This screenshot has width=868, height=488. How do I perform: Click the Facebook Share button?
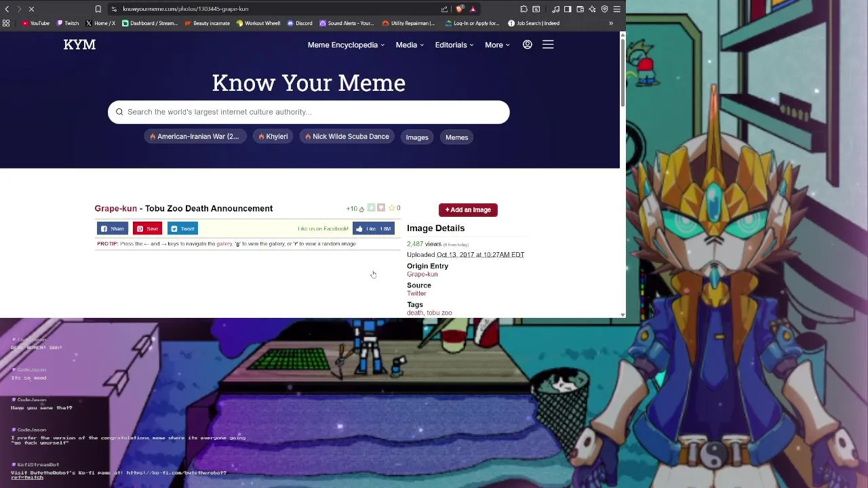112,228
